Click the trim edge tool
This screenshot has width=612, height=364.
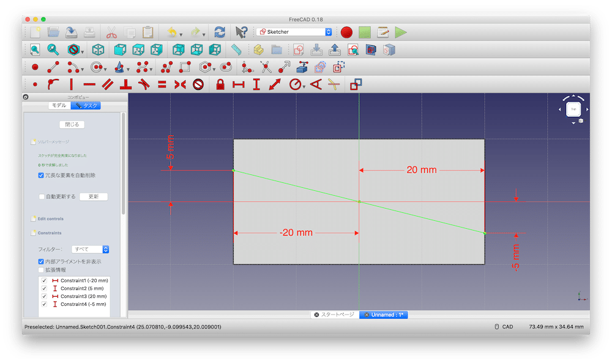coord(266,67)
